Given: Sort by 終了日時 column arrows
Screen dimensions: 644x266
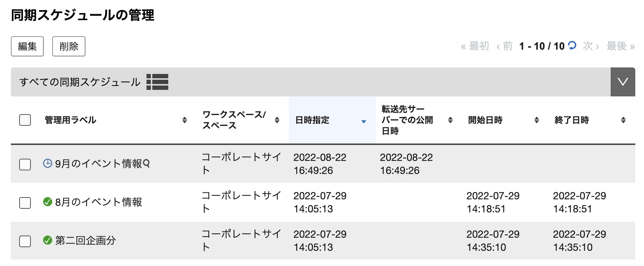Looking at the screenshot, I should click(x=623, y=120).
